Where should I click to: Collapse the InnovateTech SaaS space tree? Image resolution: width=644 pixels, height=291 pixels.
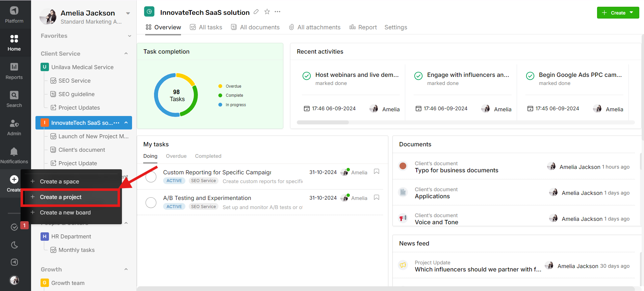126,123
